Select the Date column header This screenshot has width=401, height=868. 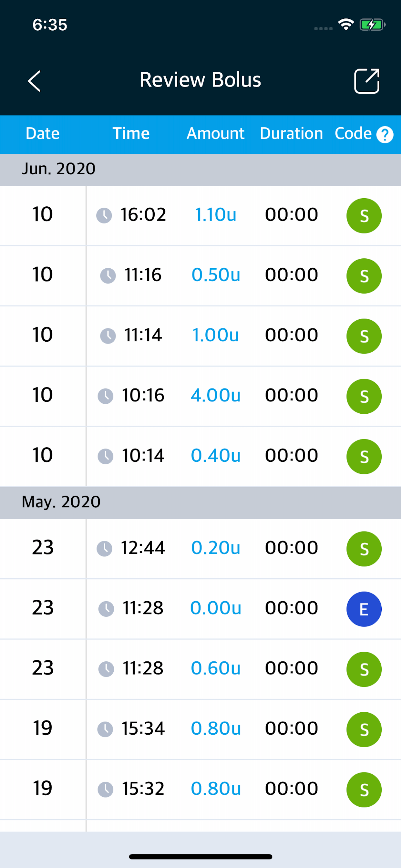43,133
